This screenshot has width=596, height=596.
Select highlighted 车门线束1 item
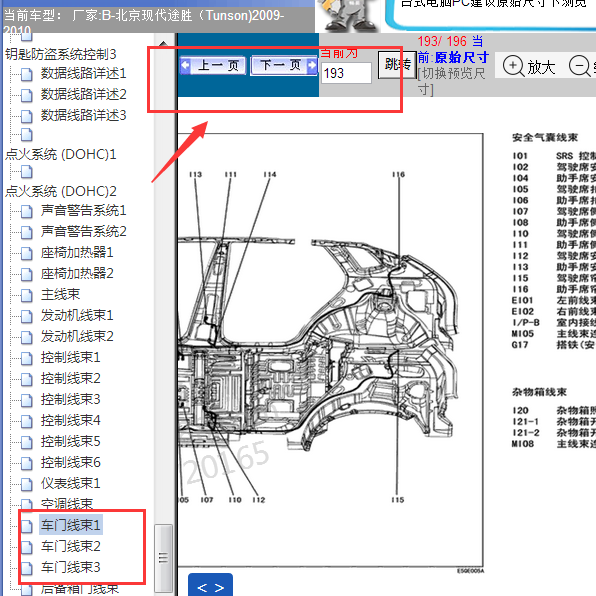70,525
